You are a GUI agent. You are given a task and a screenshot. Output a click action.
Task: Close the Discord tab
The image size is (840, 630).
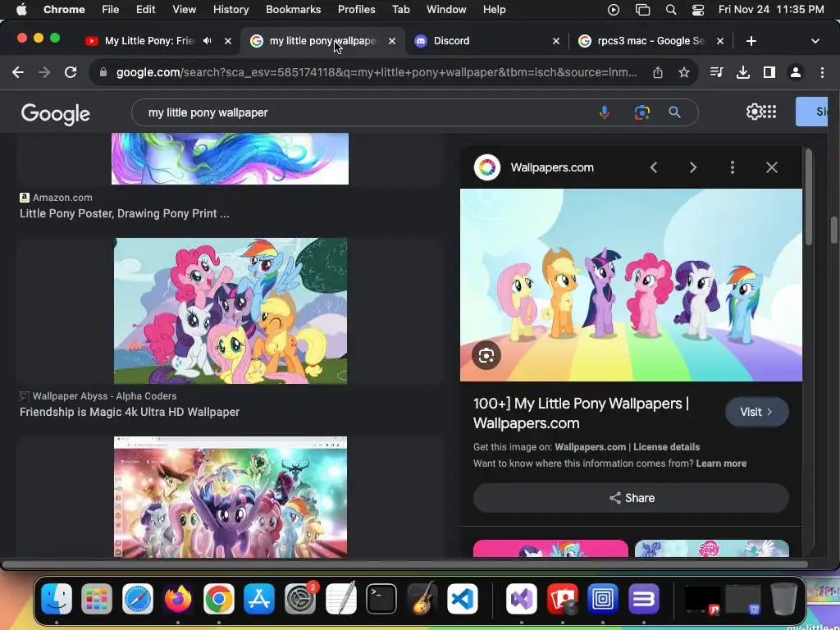coord(556,41)
